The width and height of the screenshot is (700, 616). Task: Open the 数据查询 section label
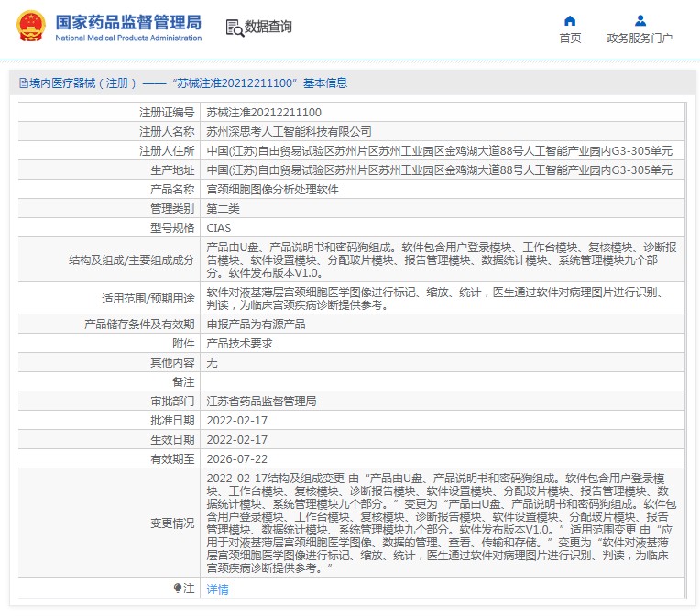[268, 27]
